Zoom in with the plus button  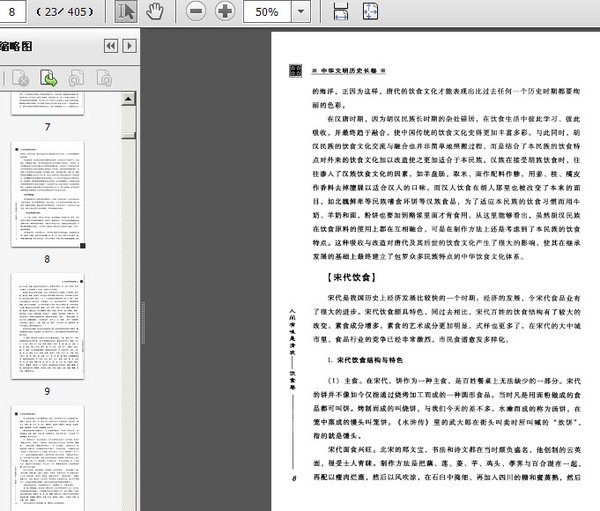point(225,11)
